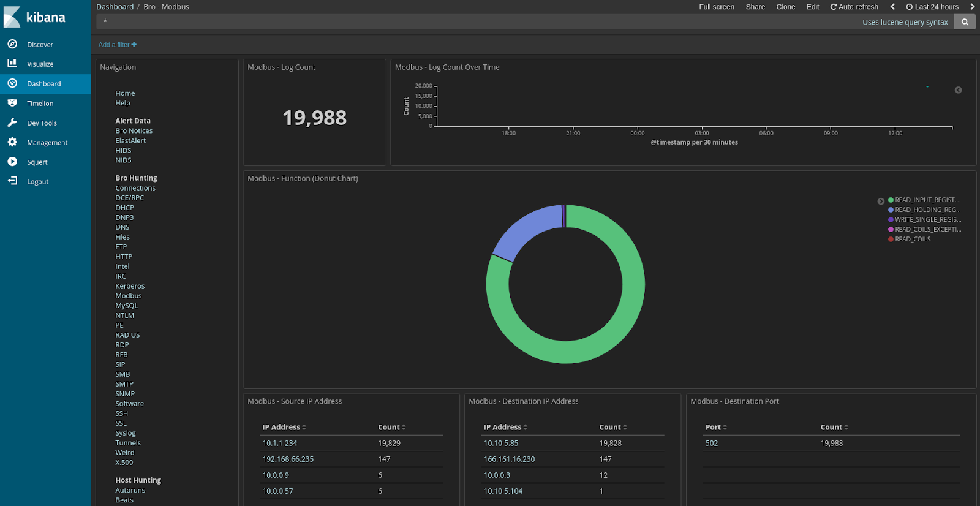
Task: Open Squert arrow icon
Action: tap(12, 162)
